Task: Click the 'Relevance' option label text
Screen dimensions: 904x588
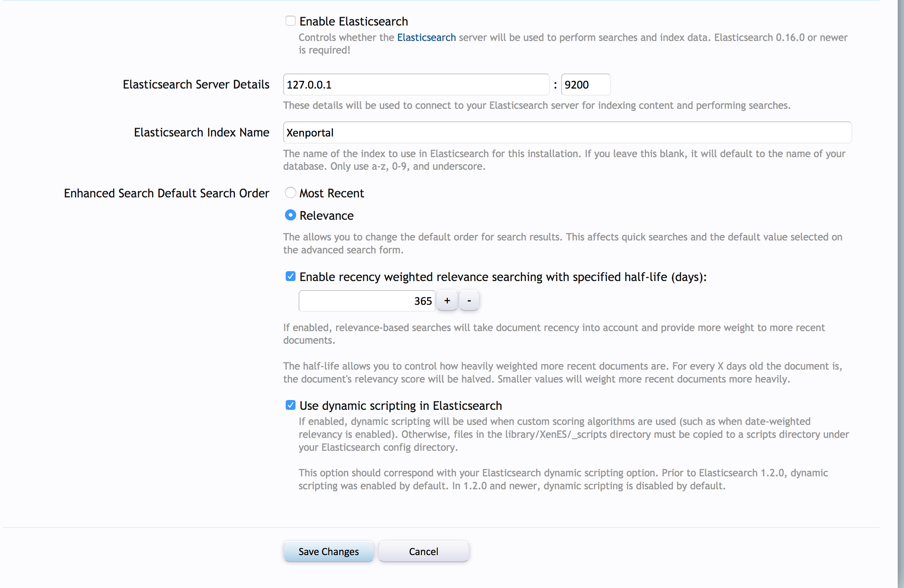Action: coord(326,216)
